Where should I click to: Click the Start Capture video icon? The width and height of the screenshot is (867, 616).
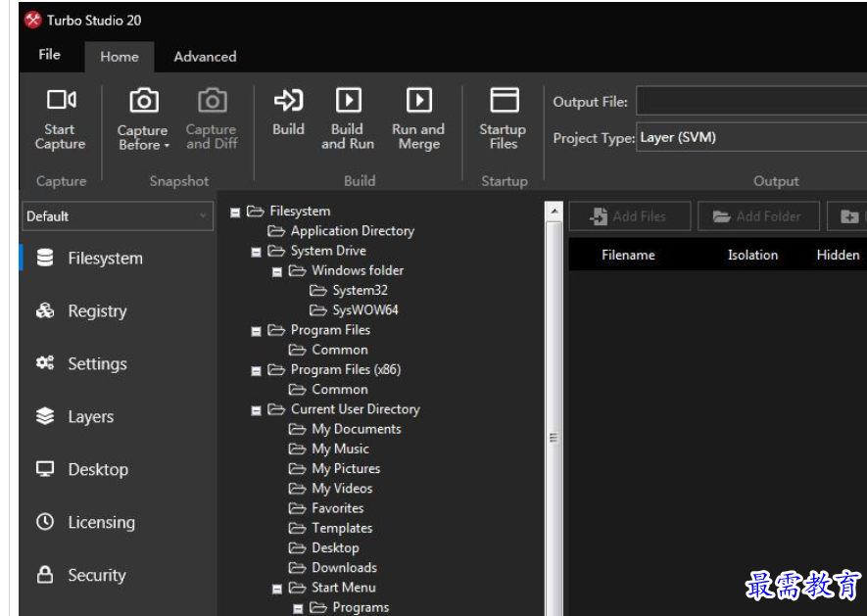[62, 100]
